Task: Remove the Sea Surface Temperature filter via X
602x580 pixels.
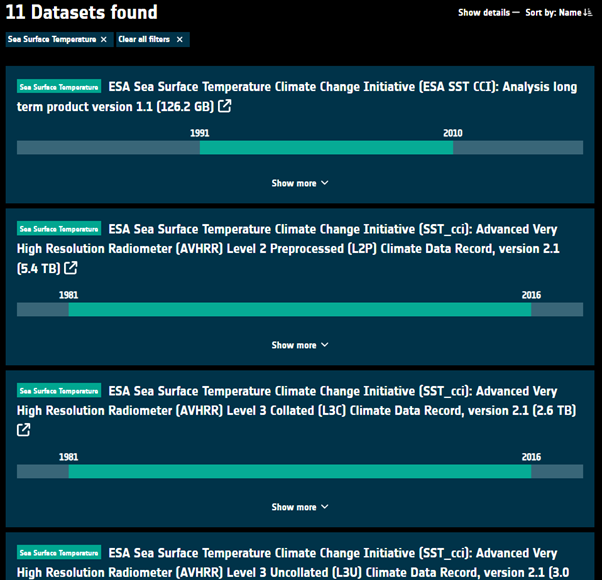Action: [103, 39]
